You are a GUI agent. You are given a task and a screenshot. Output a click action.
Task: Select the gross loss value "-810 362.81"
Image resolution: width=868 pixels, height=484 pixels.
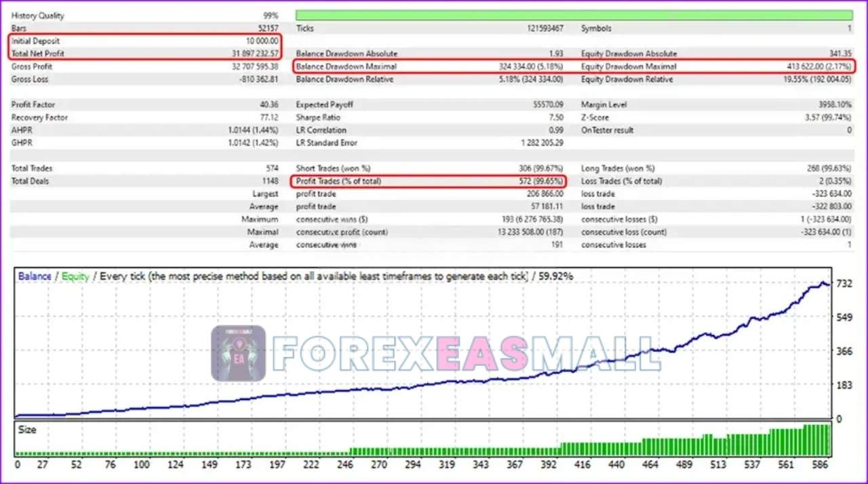tap(258, 79)
